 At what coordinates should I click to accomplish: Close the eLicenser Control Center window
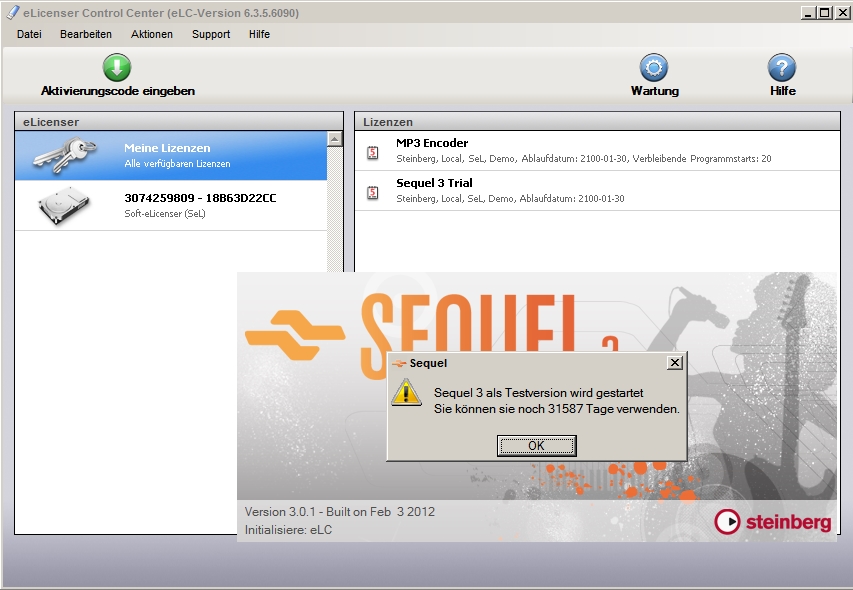[842, 13]
